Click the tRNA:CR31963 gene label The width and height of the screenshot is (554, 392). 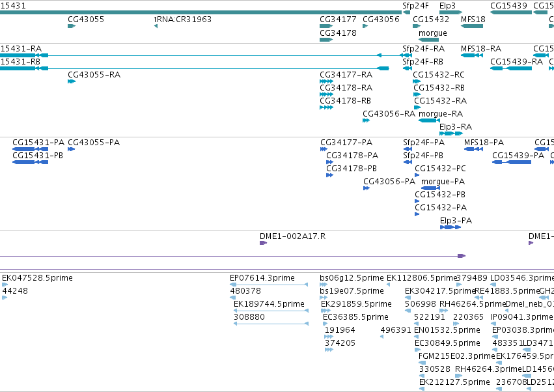point(183,19)
